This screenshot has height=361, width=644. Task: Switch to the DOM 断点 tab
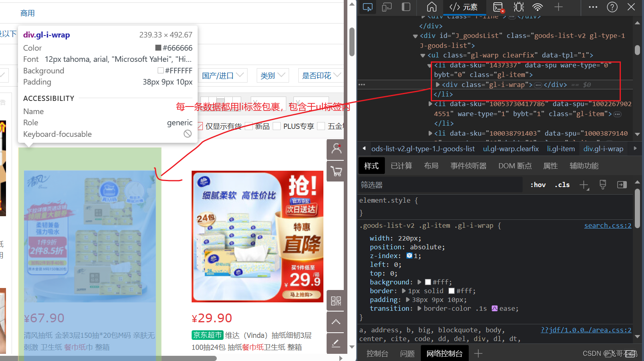tap(515, 166)
